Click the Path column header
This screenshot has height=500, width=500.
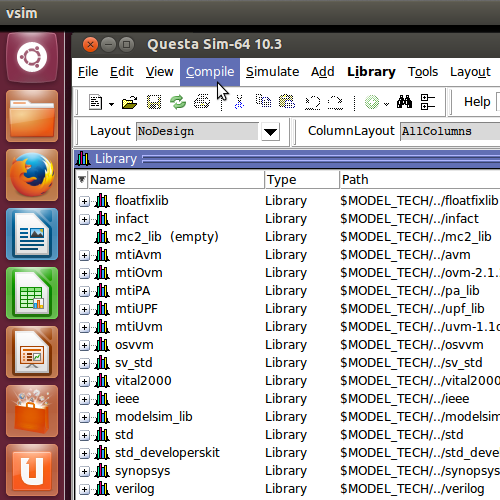420,180
